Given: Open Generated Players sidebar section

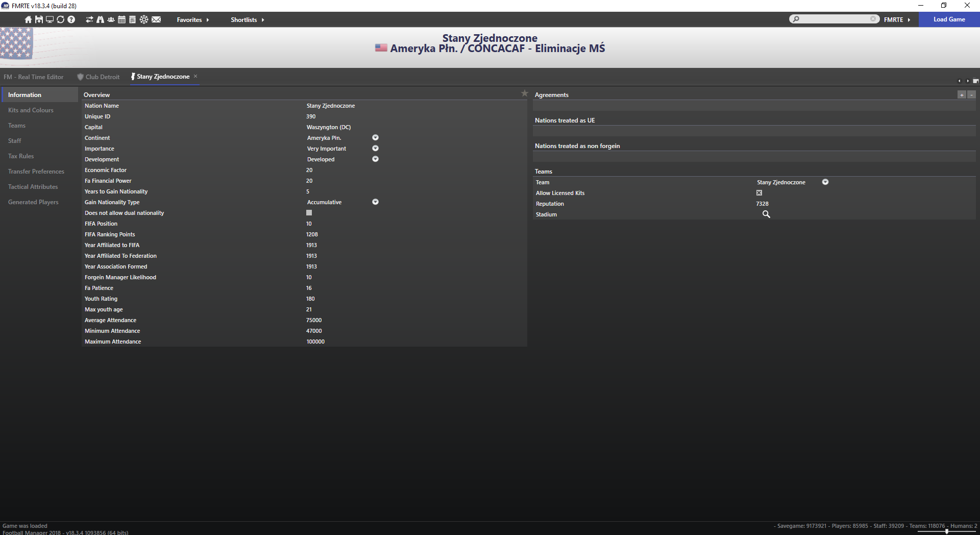Looking at the screenshot, I should click(x=33, y=202).
